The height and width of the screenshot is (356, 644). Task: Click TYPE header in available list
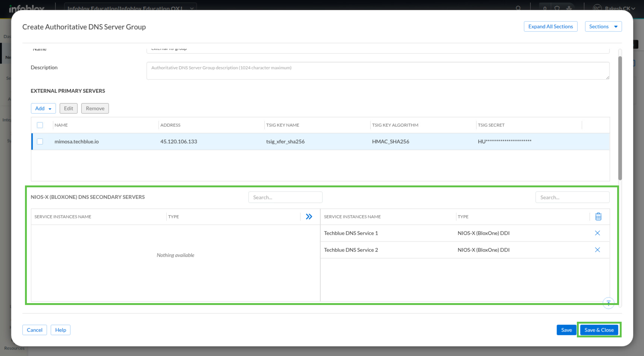pos(174,217)
